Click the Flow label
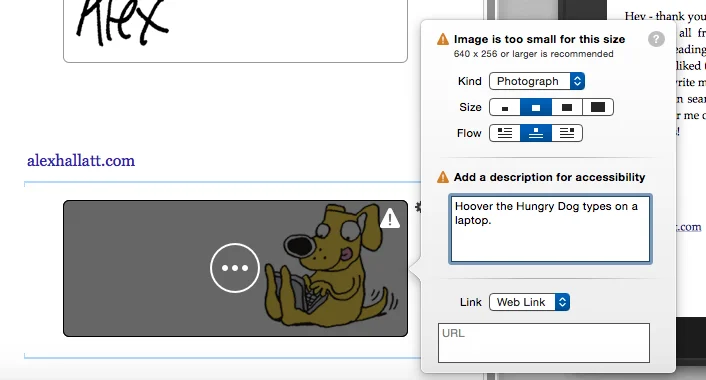 469,133
